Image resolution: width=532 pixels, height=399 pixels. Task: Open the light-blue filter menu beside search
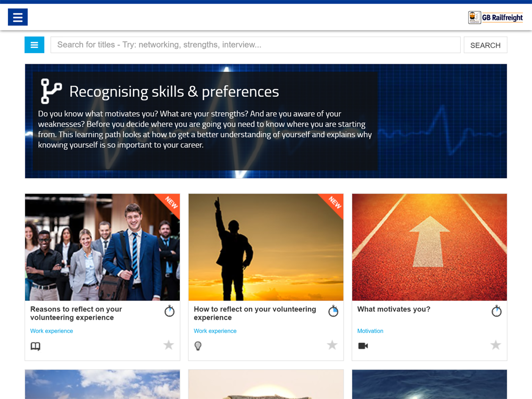(34, 45)
